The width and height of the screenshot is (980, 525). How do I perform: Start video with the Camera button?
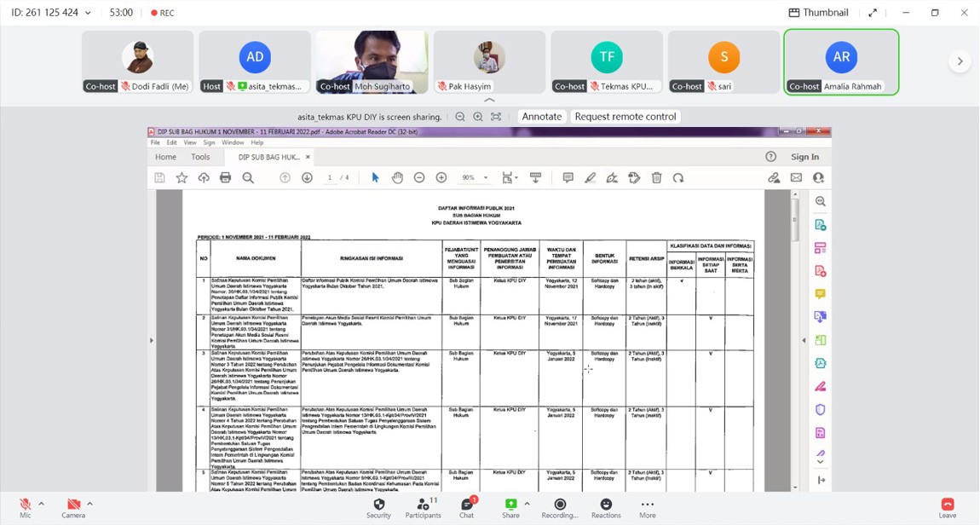coord(73,505)
